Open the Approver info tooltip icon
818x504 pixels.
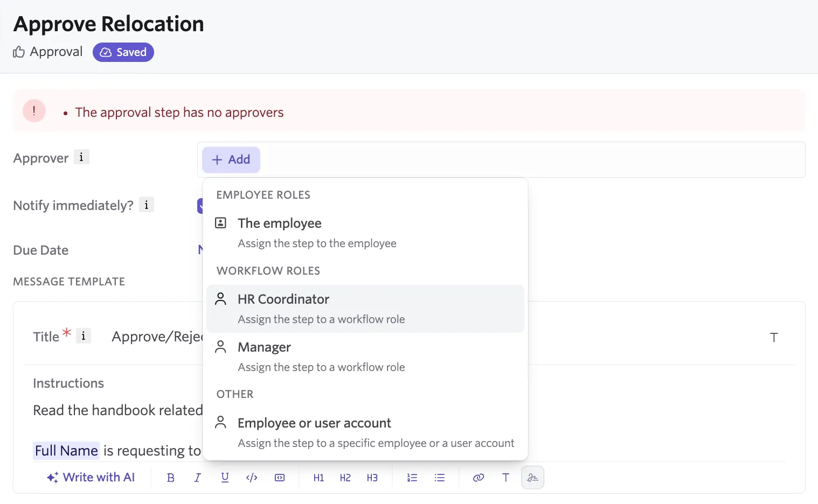pos(81,157)
